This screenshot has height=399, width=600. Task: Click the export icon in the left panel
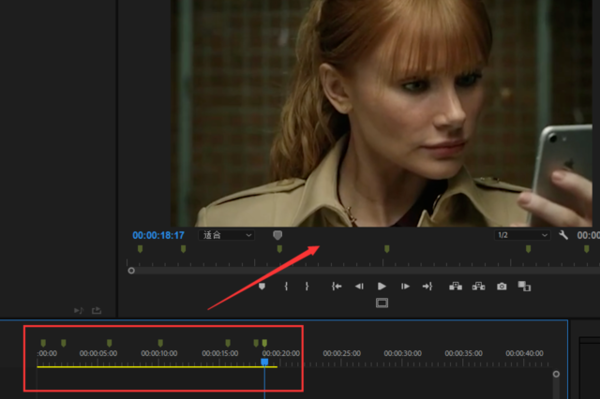(x=96, y=310)
